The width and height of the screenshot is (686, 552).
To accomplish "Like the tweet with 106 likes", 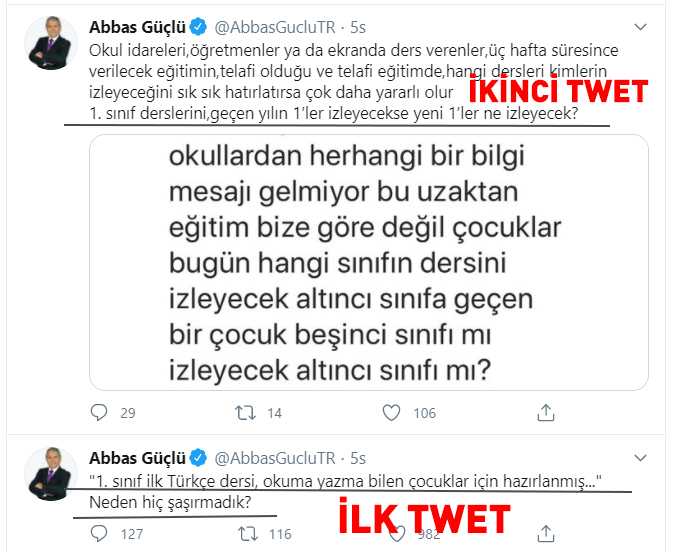I will (x=391, y=412).
